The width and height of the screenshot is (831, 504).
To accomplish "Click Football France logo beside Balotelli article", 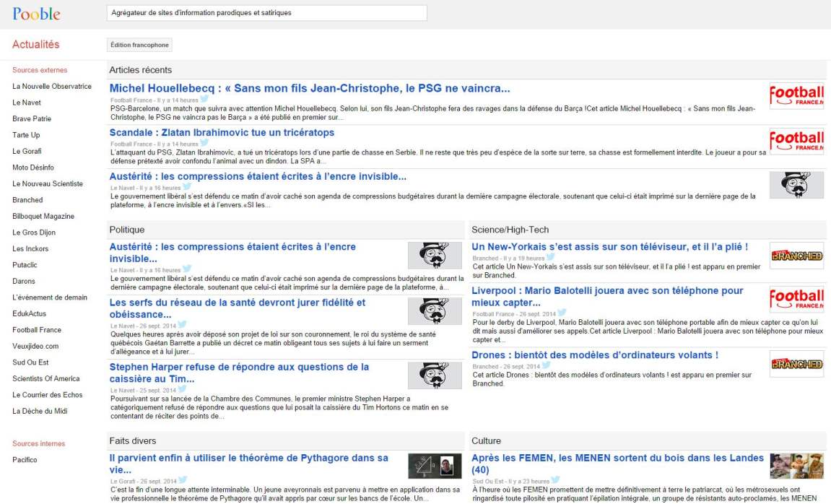I will (796, 300).
